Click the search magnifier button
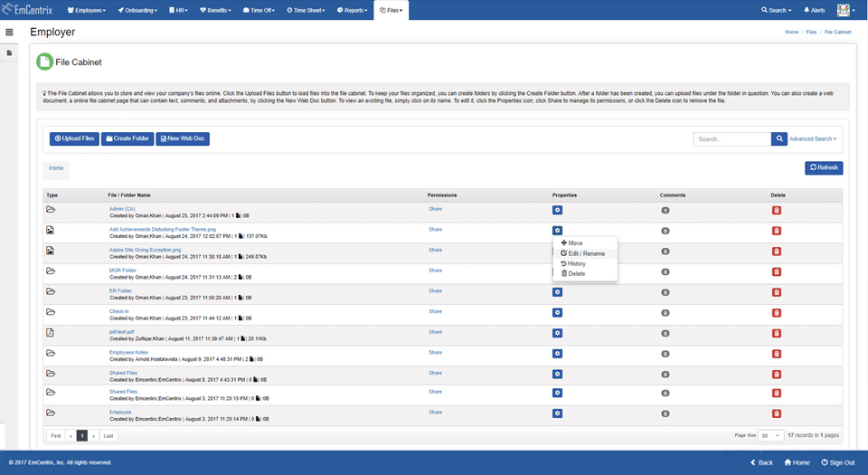This screenshot has height=475, width=868. click(x=778, y=139)
